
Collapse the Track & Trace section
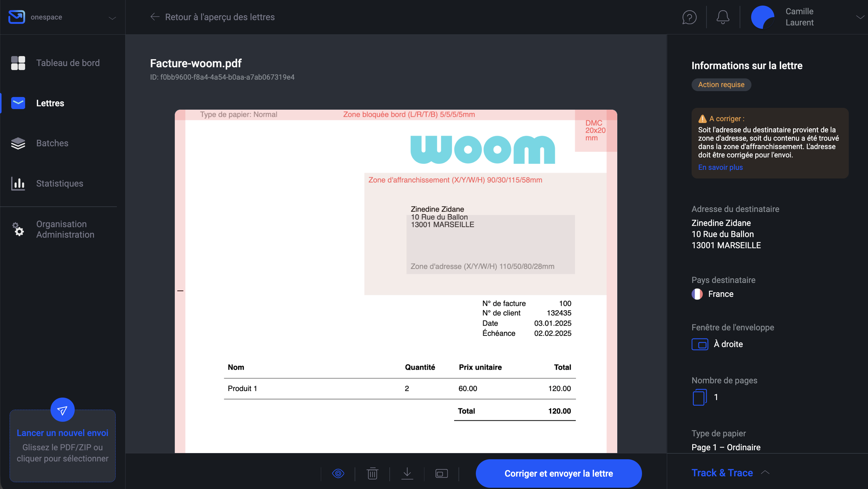(766, 473)
